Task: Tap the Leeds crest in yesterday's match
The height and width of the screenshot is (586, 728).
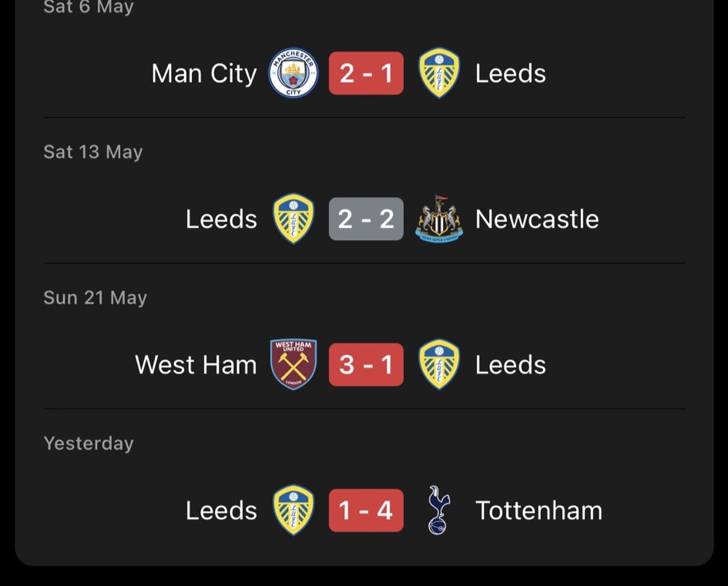Action: pyautogui.click(x=293, y=510)
